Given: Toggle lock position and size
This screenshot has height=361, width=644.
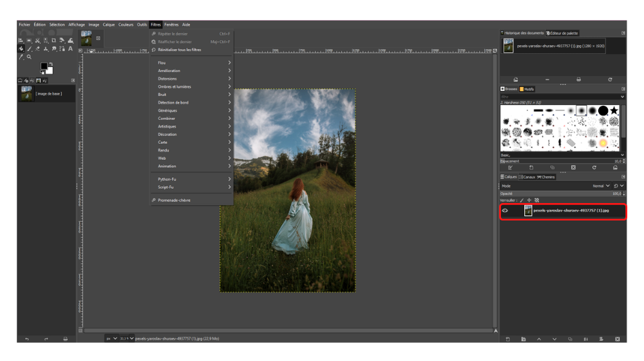Looking at the screenshot, I should tap(529, 200).
